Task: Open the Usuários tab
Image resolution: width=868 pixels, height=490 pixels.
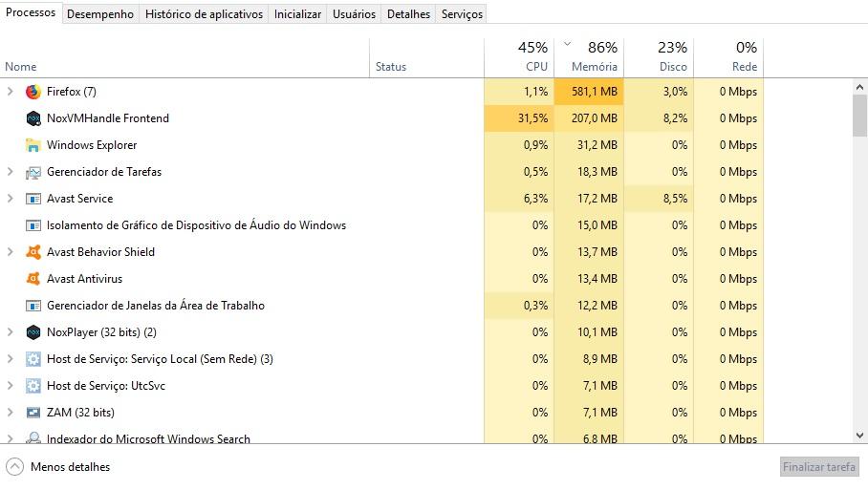Action: click(x=354, y=14)
